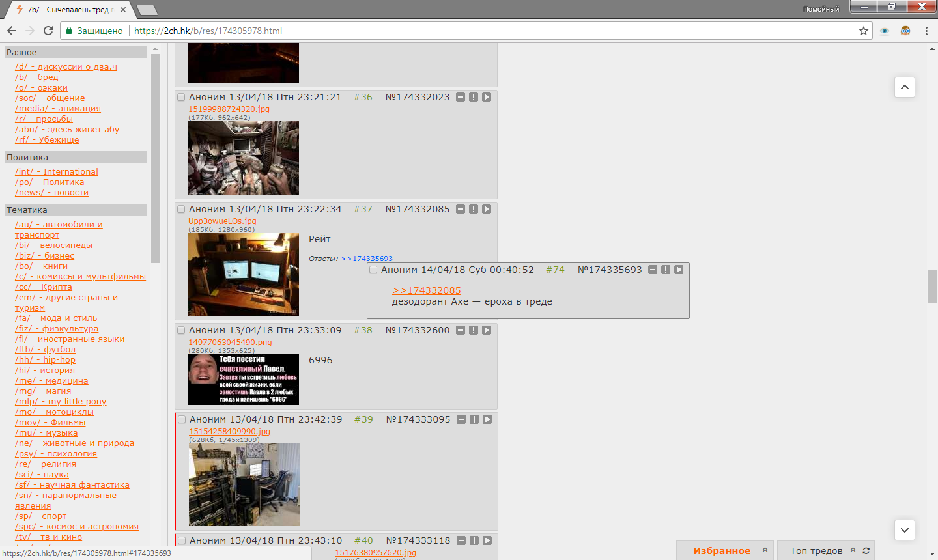Hide post #38 with its minus icon
This screenshot has width=938, height=560.
click(461, 330)
